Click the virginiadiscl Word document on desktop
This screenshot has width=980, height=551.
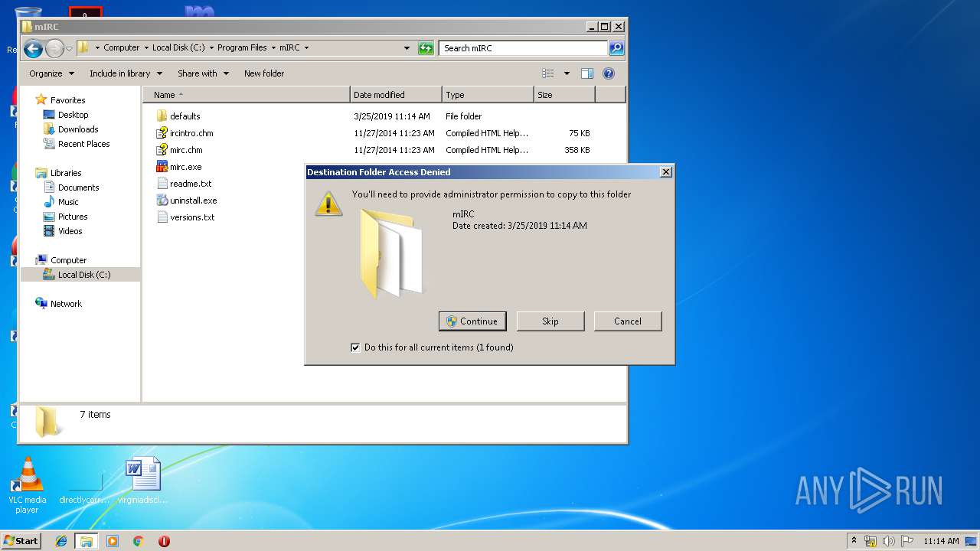[143, 481]
